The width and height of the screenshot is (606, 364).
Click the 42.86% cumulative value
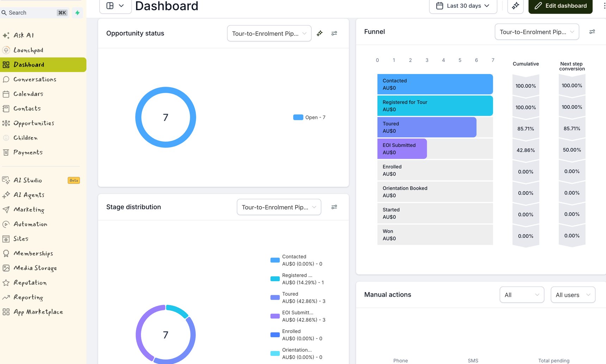click(x=526, y=150)
